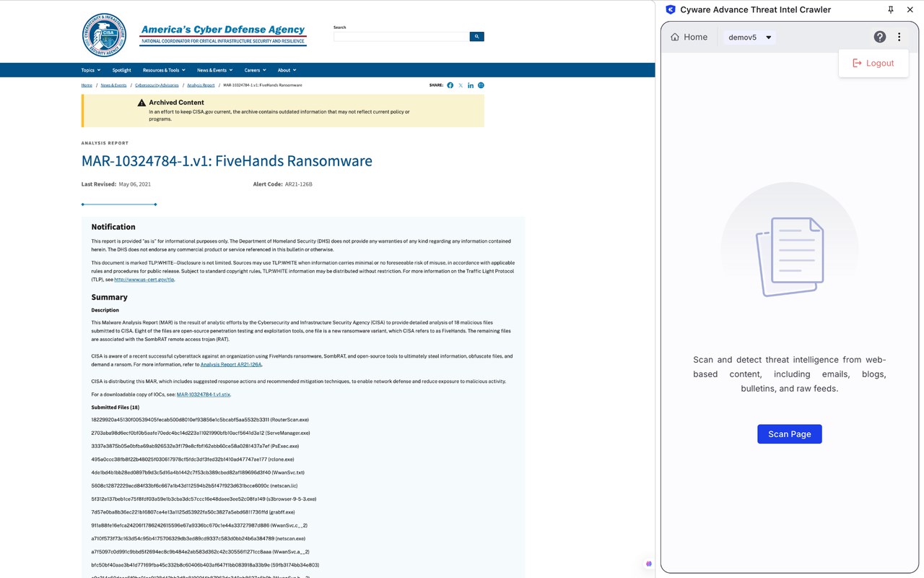
Task: Share page on Facebook icon
Action: [x=450, y=85]
